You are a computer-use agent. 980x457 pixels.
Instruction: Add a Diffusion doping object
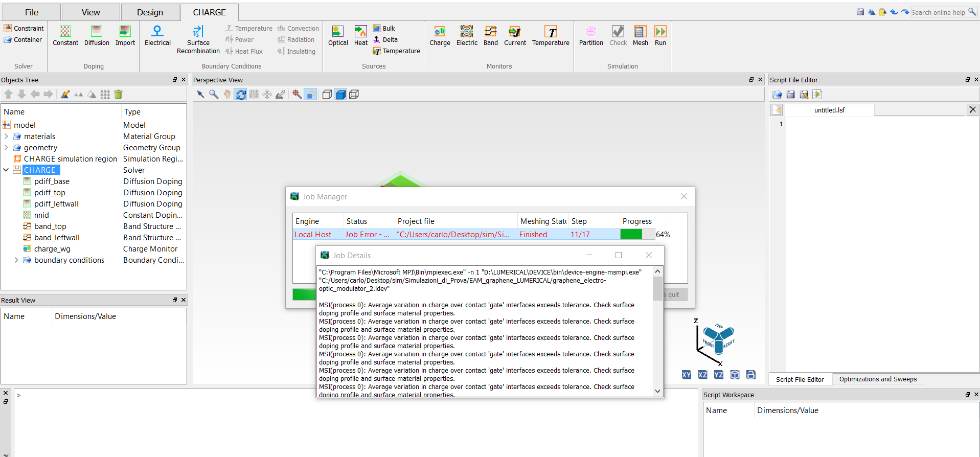97,36
